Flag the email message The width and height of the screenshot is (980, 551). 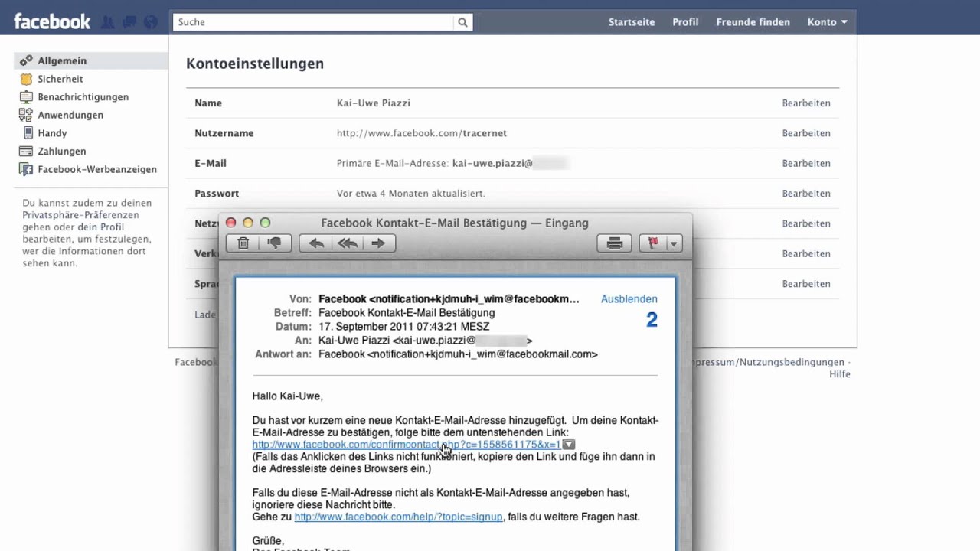653,243
